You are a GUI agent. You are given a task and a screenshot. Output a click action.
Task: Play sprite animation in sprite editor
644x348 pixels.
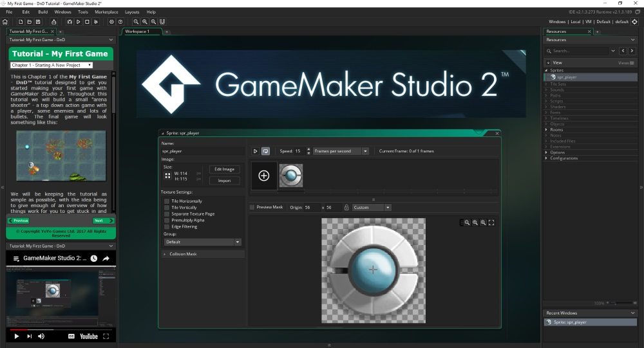click(255, 151)
